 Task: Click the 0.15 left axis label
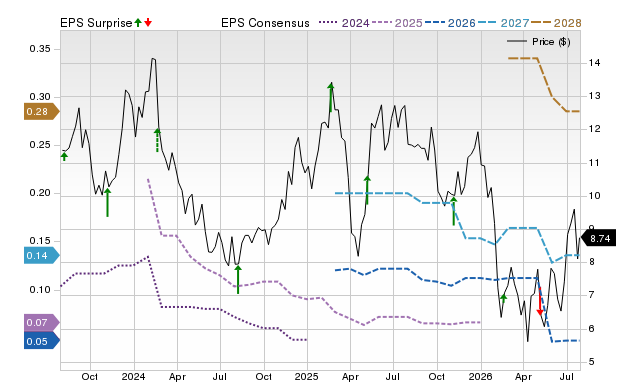point(40,240)
